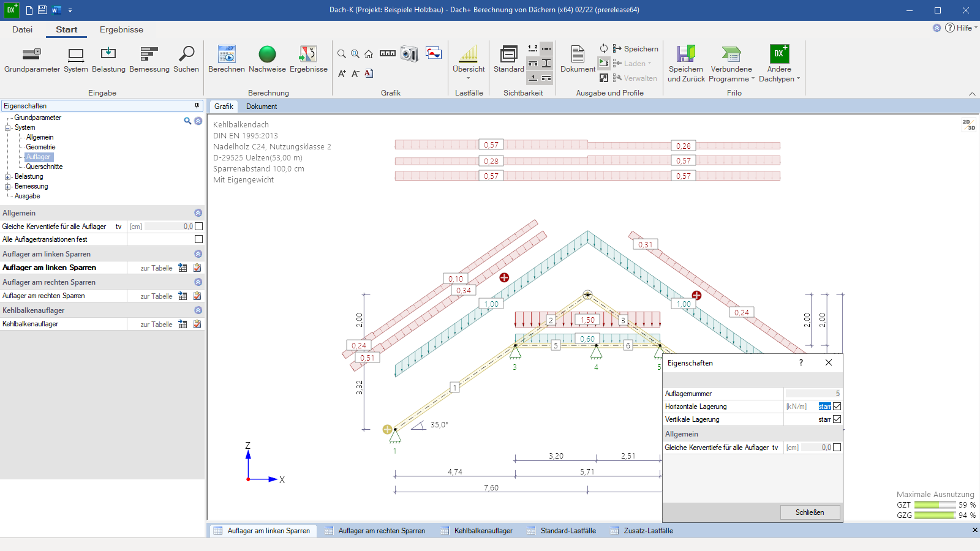Image resolution: width=980 pixels, height=551 pixels.
Task: Toggle Gleiche Kerventiefe checkbox in Eigenschaften dialog
Action: (837, 448)
